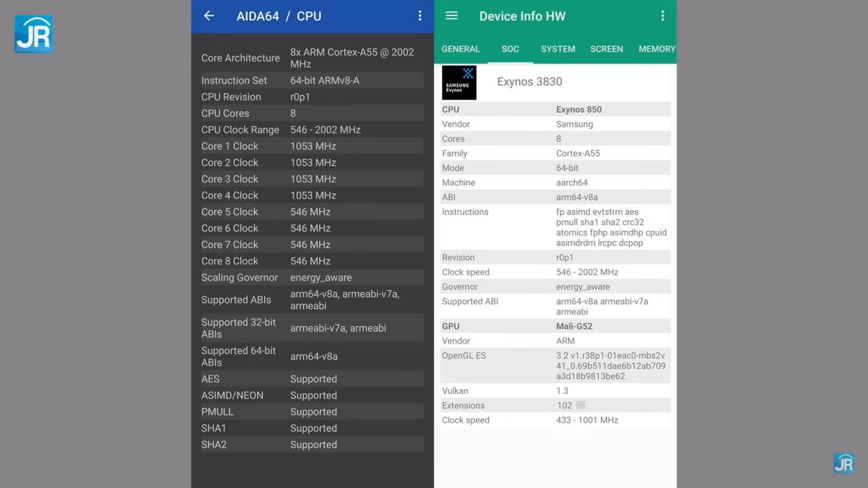Click the CPU Clock Range row
This screenshot has width=868, height=488.
(x=312, y=129)
